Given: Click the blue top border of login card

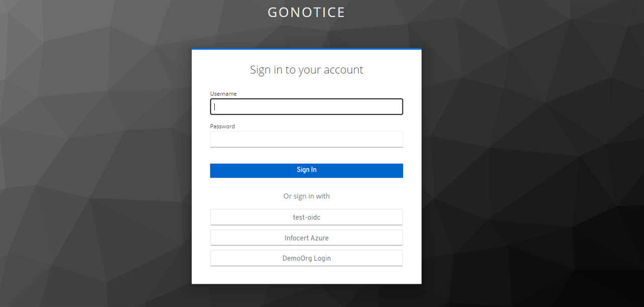Looking at the screenshot, I should 306,49.
